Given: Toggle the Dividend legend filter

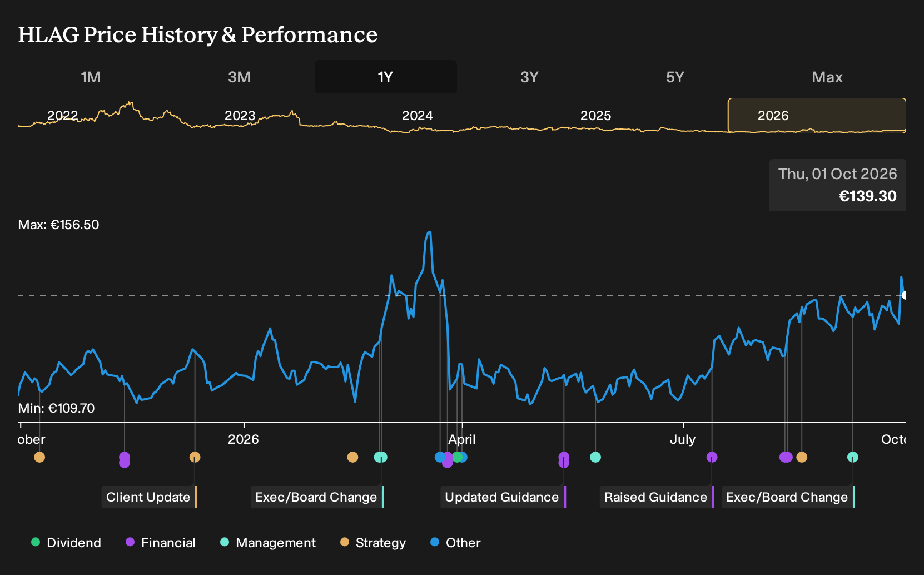Looking at the screenshot, I should pyautogui.click(x=66, y=543).
